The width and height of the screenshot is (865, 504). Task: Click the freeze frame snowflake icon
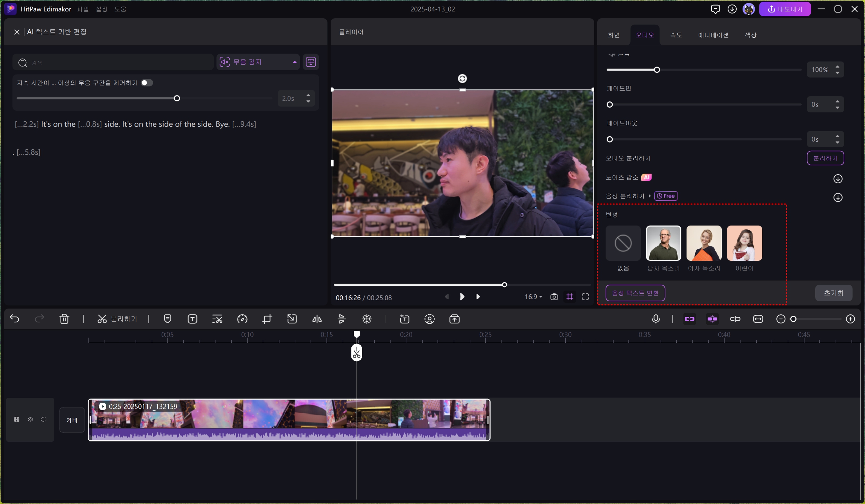click(367, 319)
